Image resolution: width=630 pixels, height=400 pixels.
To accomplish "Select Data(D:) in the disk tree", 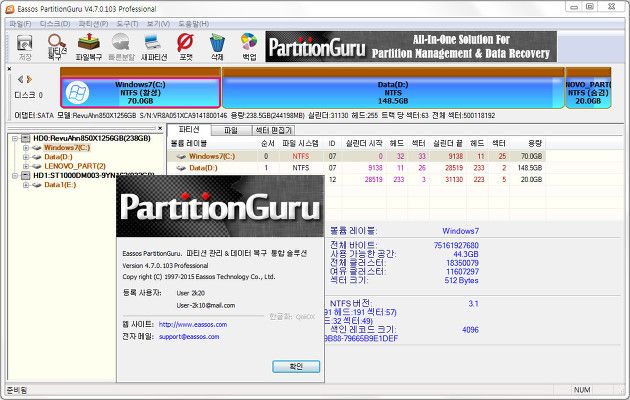I will 58,157.
